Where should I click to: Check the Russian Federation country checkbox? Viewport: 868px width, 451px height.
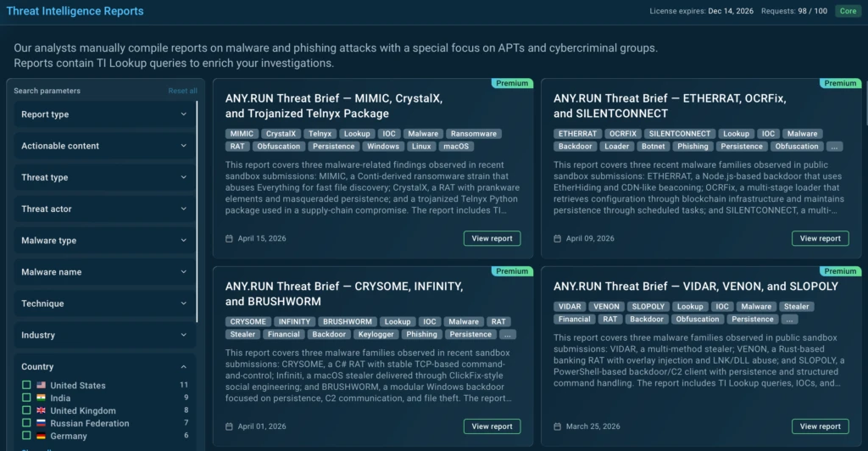pyautogui.click(x=26, y=423)
